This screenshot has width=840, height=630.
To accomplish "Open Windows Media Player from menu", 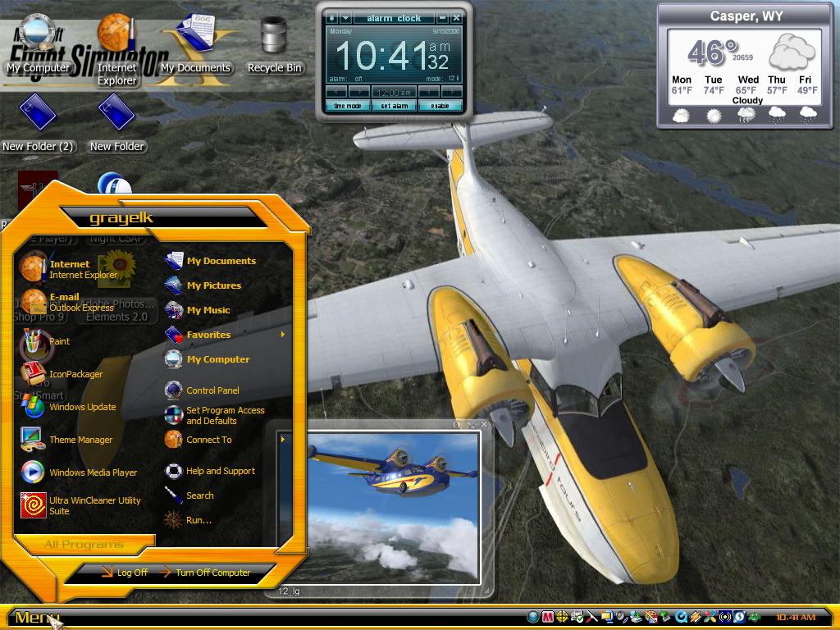I will tap(79, 472).
